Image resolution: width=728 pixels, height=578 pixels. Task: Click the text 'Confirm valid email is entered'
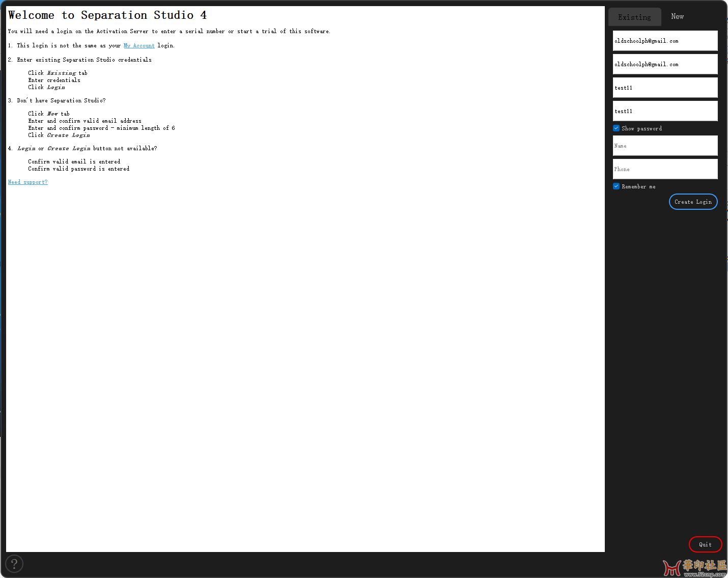coord(74,161)
